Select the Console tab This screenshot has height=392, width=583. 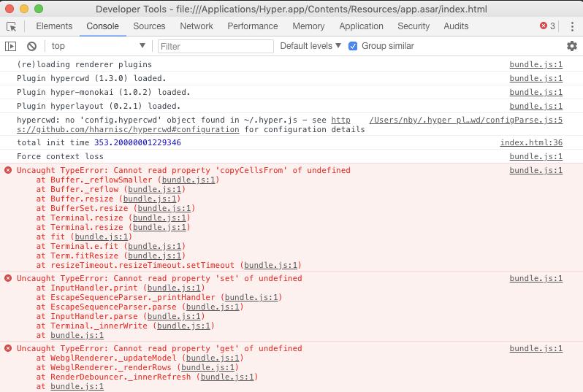coord(102,26)
